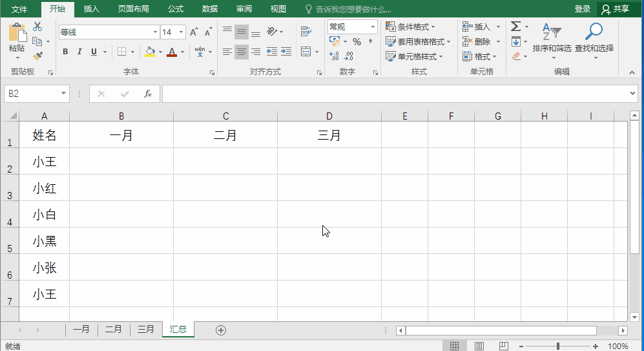The height and width of the screenshot is (351, 644).
Task: Toggle center horizontal alignment
Action: tap(242, 52)
